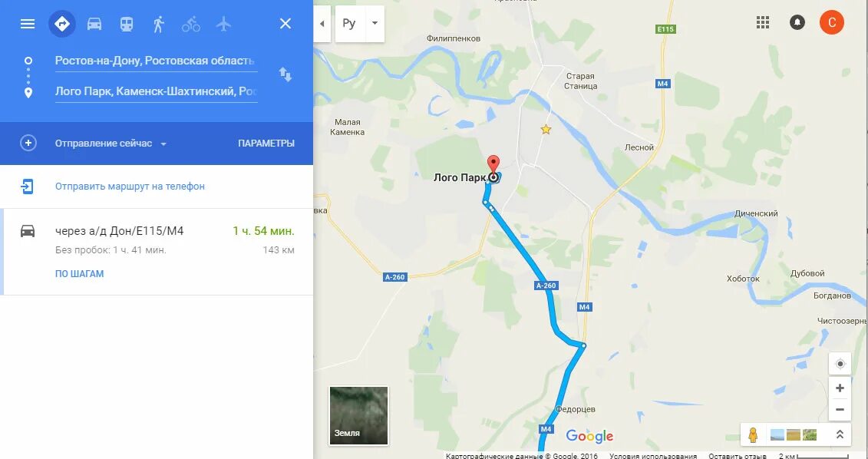Swap origin and destination points
The height and width of the screenshot is (459, 868).
tap(285, 74)
